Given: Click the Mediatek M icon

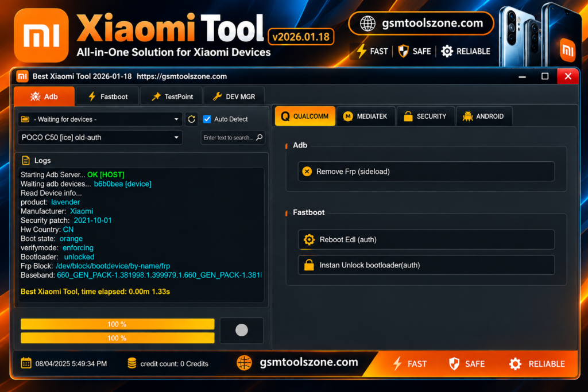Looking at the screenshot, I should (348, 117).
